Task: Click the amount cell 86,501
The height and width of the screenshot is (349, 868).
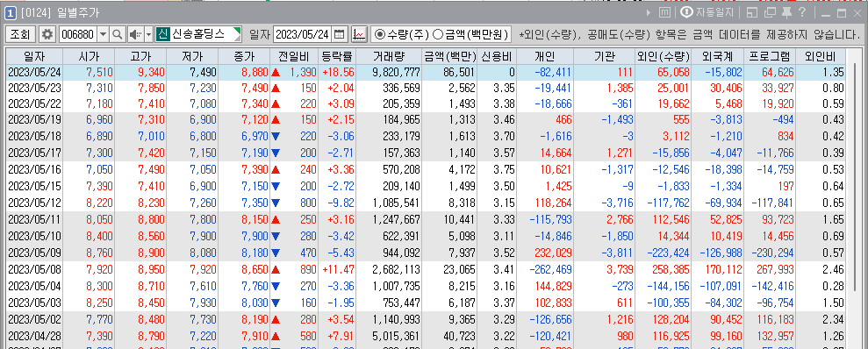Action: [x=449, y=73]
